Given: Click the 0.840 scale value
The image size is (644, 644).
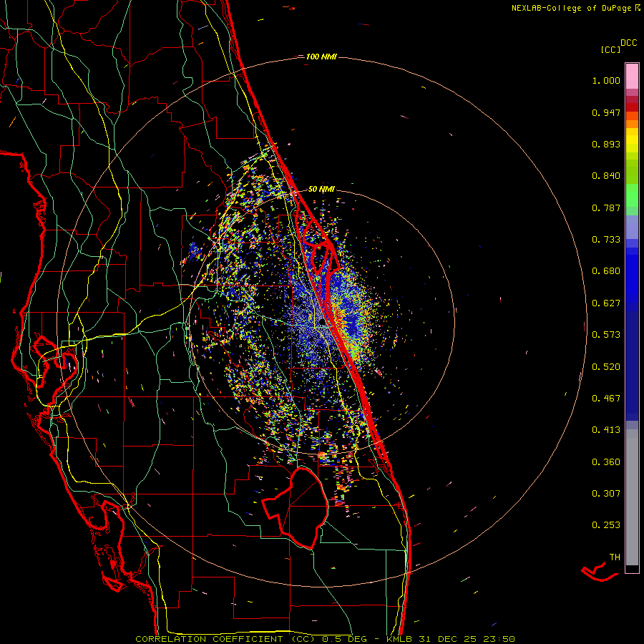Looking at the screenshot, I should point(606,176).
